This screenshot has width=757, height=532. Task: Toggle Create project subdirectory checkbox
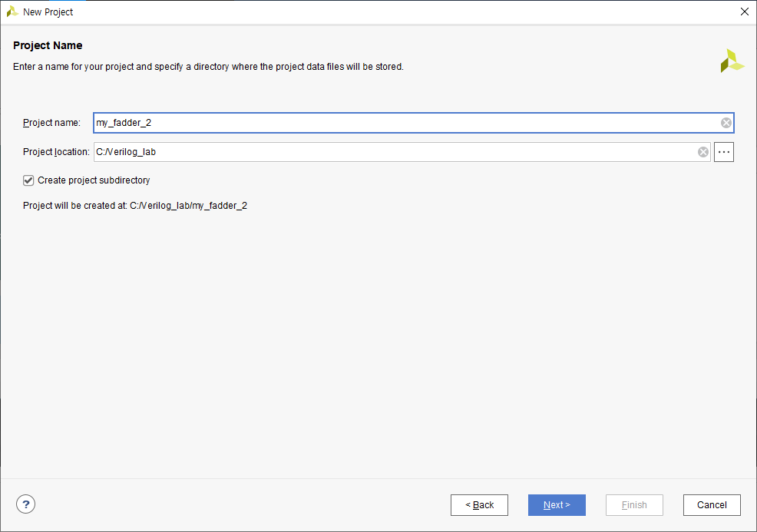(28, 180)
